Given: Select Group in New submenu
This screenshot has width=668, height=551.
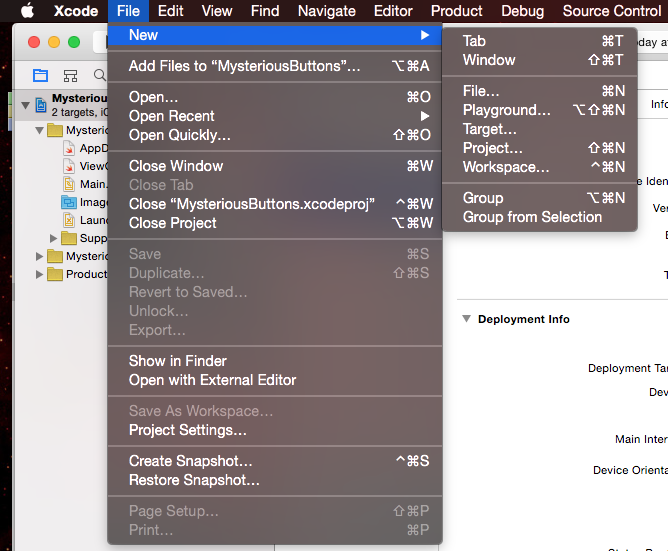Looking at the screenshot, I should [x=540, y=198].
